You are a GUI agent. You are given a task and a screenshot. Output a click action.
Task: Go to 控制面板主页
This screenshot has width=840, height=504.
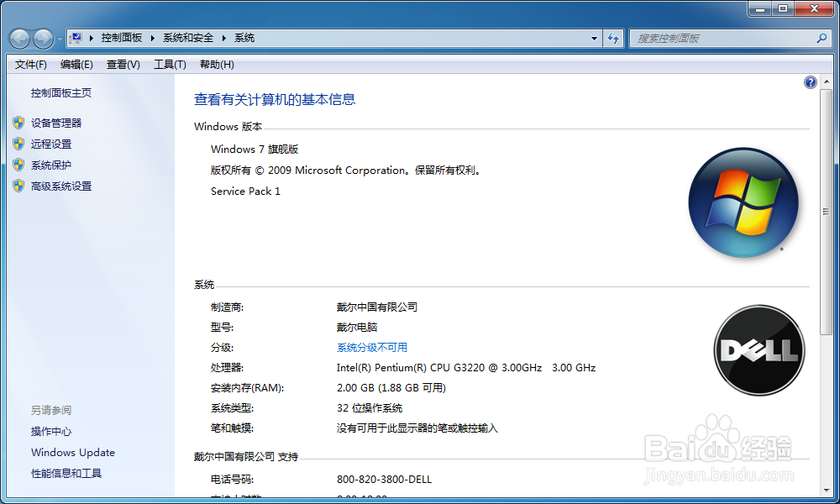[x=61, y=93]
